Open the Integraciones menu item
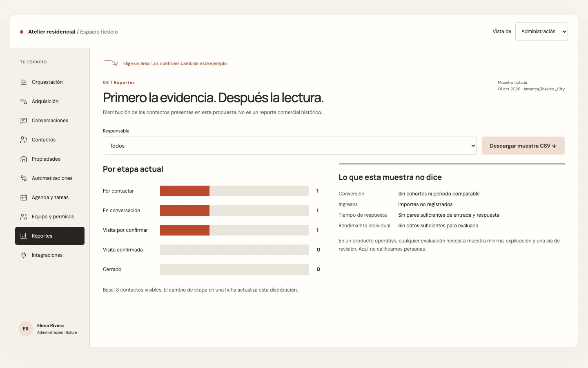This screenshot has height=368, width=588. [x=50, y=255]
